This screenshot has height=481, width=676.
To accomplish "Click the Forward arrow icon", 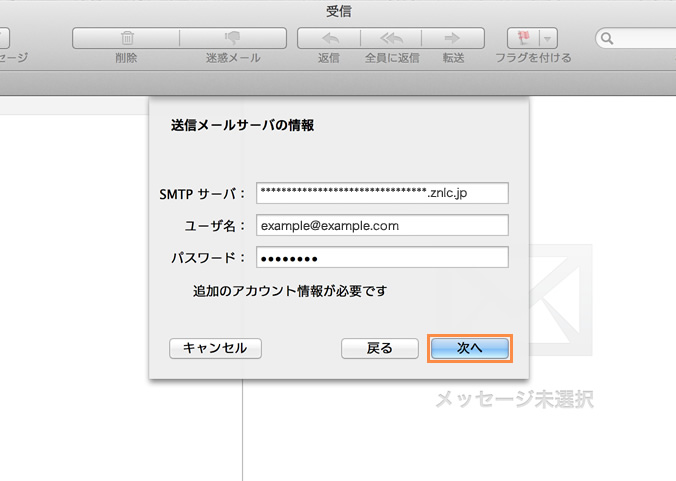I will click(x=452, y=38).
